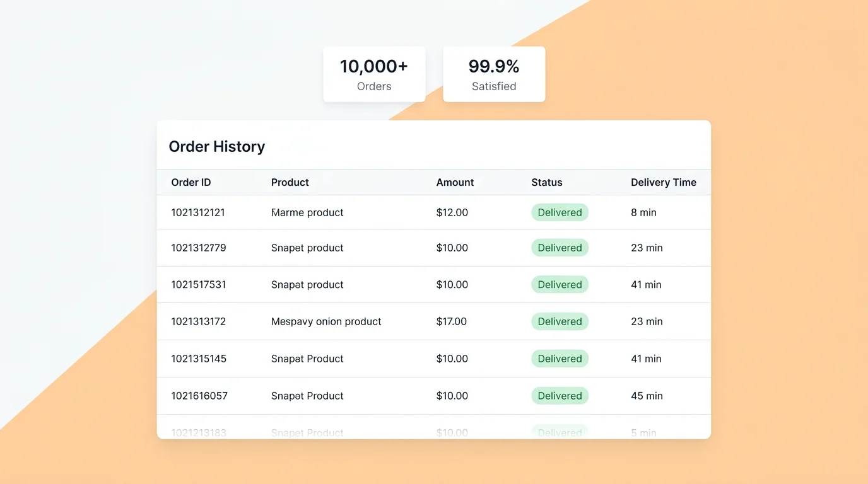Screen dimensions: 868x484
Task: Click order ID 1021312779
Action: click(199, 248)
